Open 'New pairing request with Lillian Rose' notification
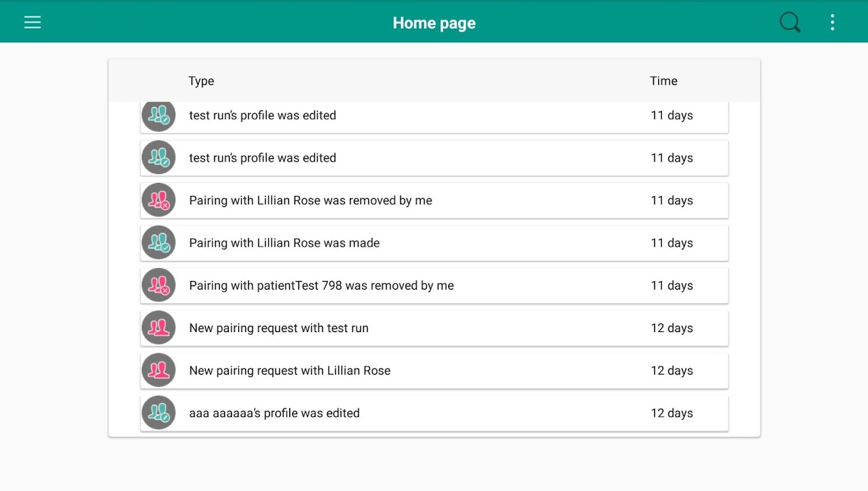The height and width of the screenshot is (491, 868). tap(290, 371)
